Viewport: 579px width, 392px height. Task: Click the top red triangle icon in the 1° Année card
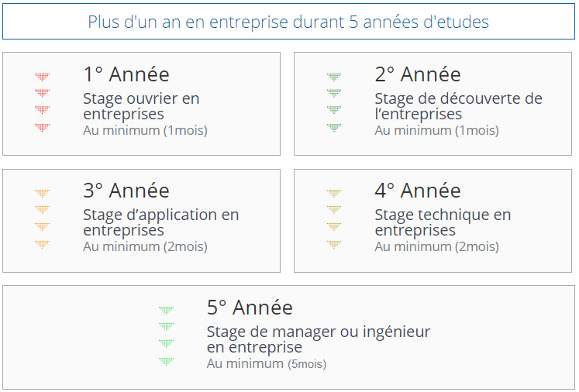(x=42, y=77)
